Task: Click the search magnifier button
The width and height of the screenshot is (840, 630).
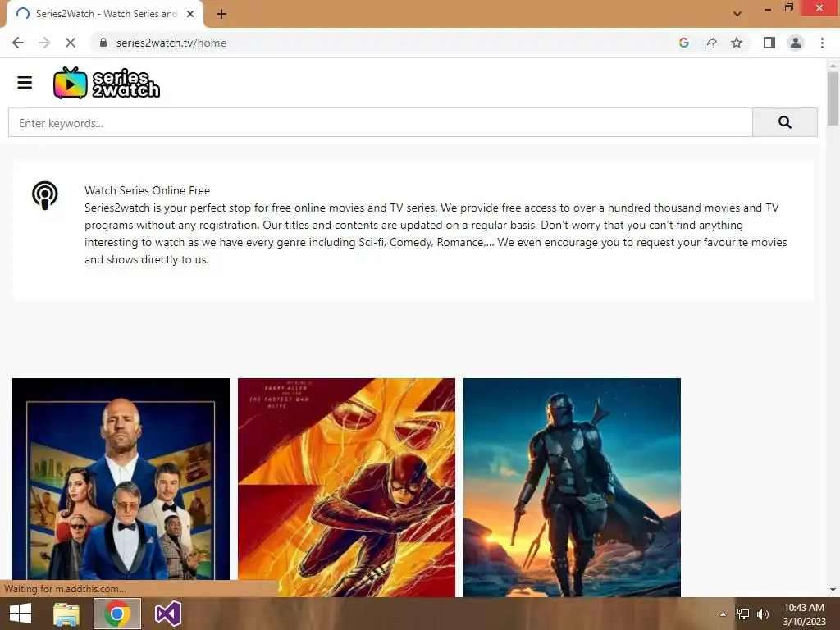Action: [x=785, y=122]
